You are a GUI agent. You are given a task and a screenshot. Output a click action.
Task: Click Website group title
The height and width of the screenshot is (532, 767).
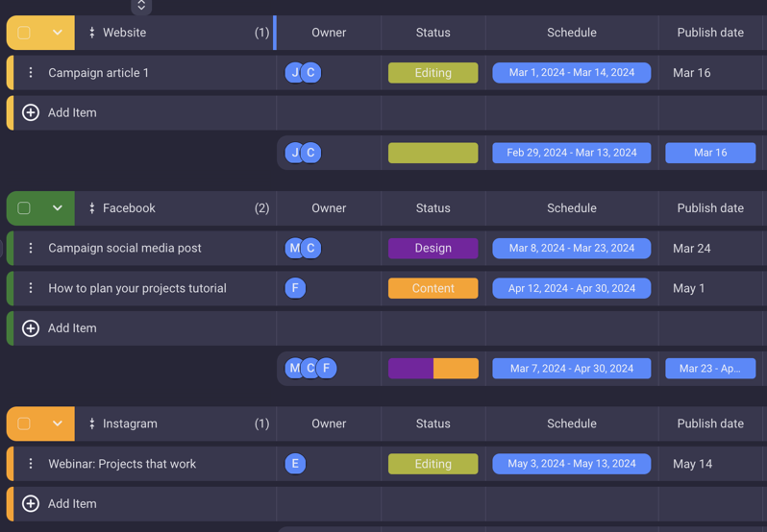[x=124, y=33]
